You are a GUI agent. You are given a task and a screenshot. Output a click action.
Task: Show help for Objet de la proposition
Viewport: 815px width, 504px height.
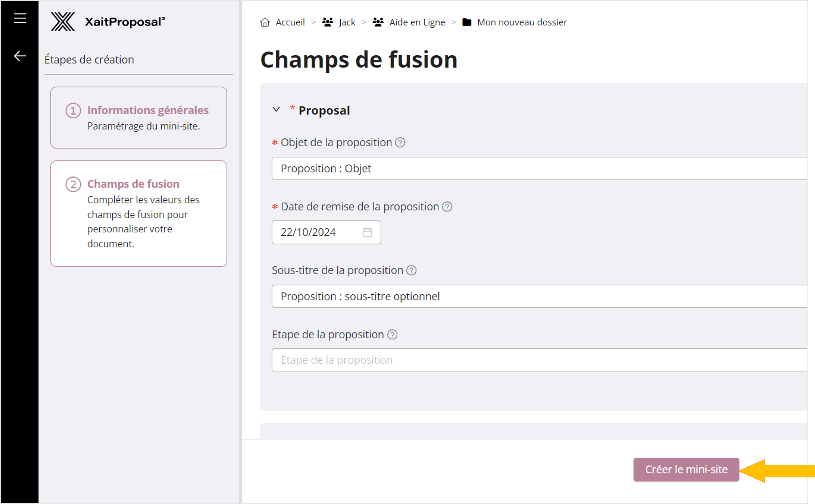(x=400, y=143)
